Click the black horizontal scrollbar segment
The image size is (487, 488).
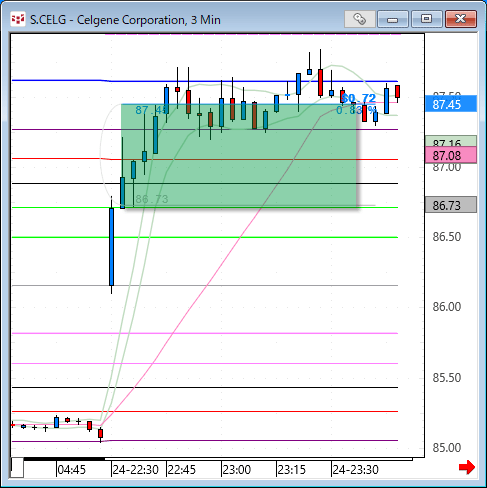[64, 459]
